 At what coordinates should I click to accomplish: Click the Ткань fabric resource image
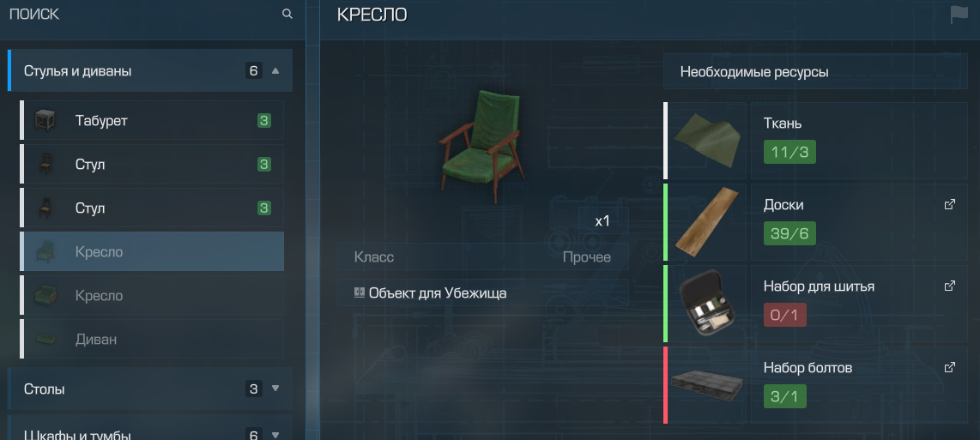click(x=707, y=141)
